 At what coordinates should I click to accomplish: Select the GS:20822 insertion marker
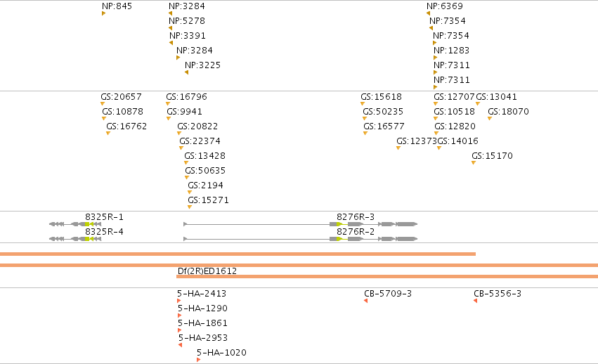[x=179, y=134]
